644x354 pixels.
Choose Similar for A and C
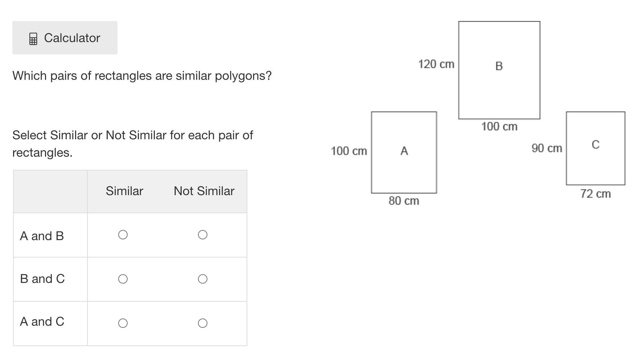123,323
